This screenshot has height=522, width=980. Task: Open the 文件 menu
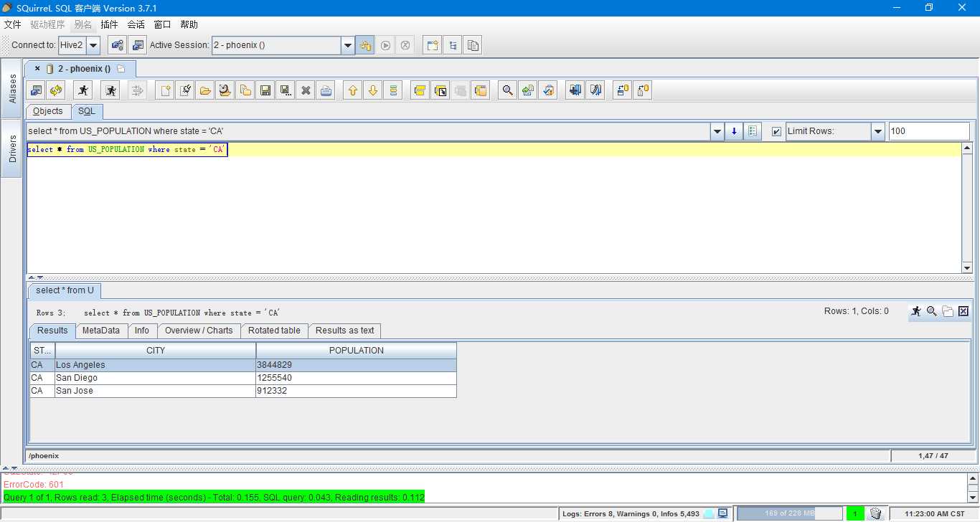[x=12, y=24]
